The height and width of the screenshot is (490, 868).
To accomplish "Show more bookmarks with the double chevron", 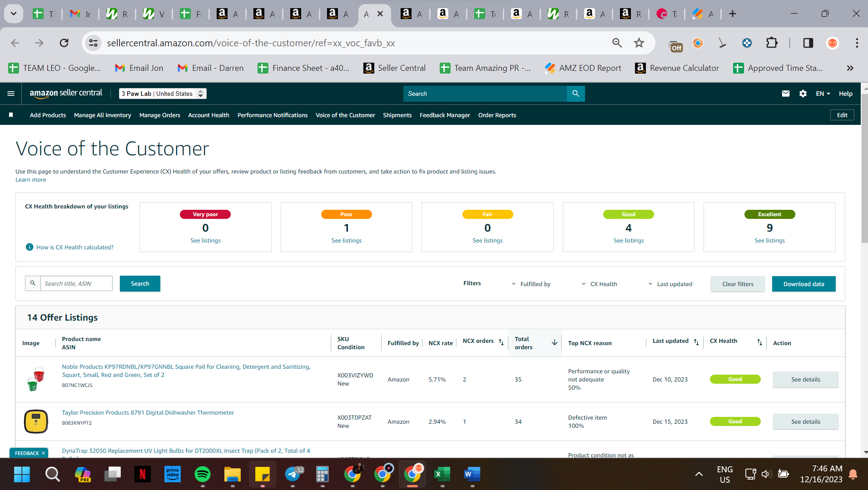I will pyautogui.click(x=850, y=68).
